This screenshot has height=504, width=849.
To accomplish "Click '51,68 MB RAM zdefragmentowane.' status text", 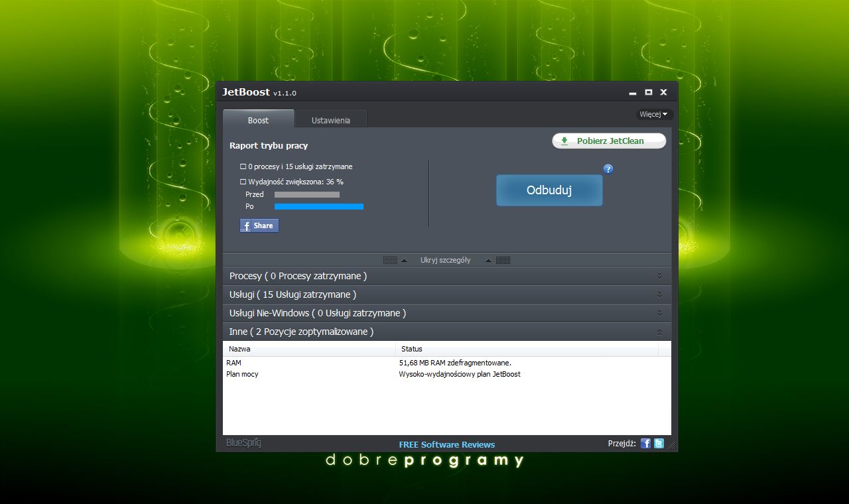I will (x=455, y=363).
